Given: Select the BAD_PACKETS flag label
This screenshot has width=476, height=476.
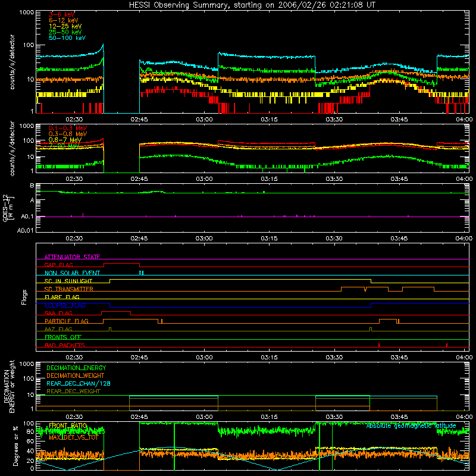Looking at the screenshot, I should tap(65, 345).
